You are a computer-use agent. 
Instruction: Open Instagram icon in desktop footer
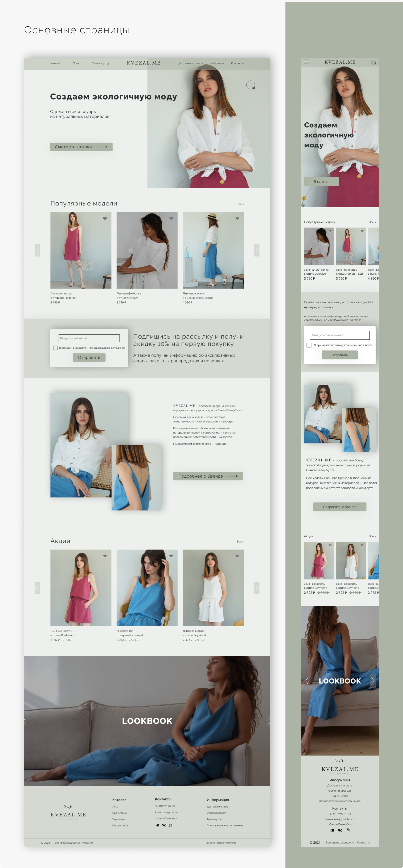(x=171, y=825)
